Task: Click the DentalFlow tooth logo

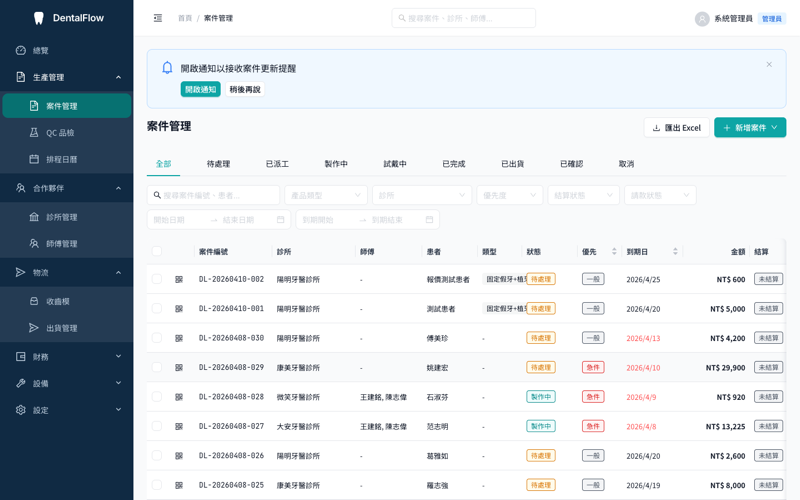Action: click(38, 18)
